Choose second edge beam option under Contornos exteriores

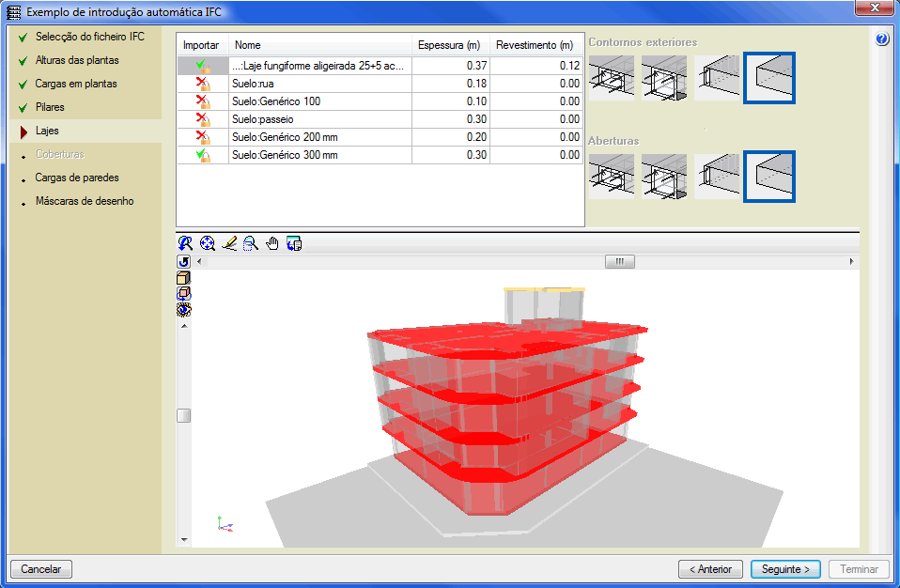664,78
